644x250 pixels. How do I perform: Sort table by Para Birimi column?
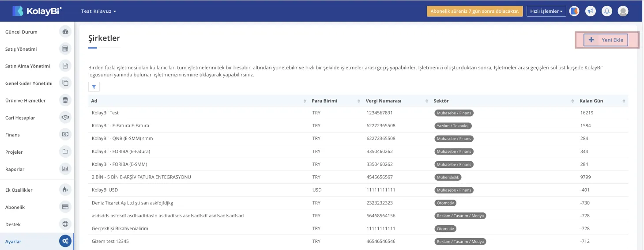336,101
